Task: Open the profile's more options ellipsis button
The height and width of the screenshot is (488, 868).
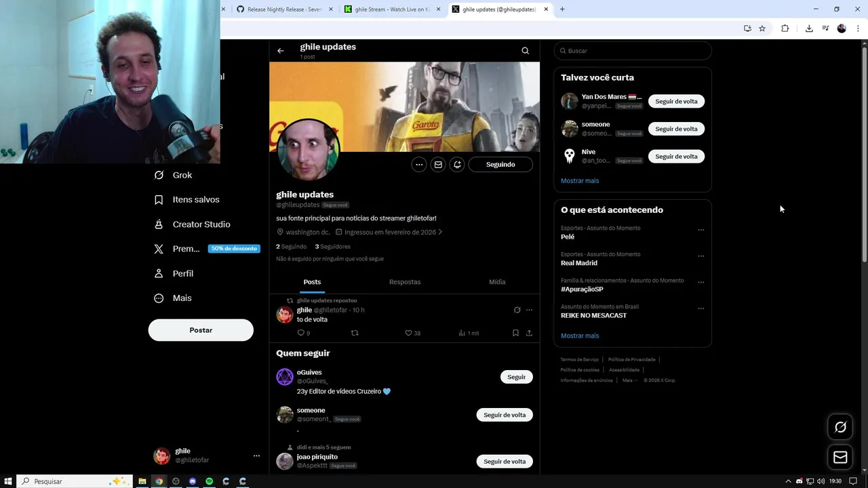Action: (419, 165)
